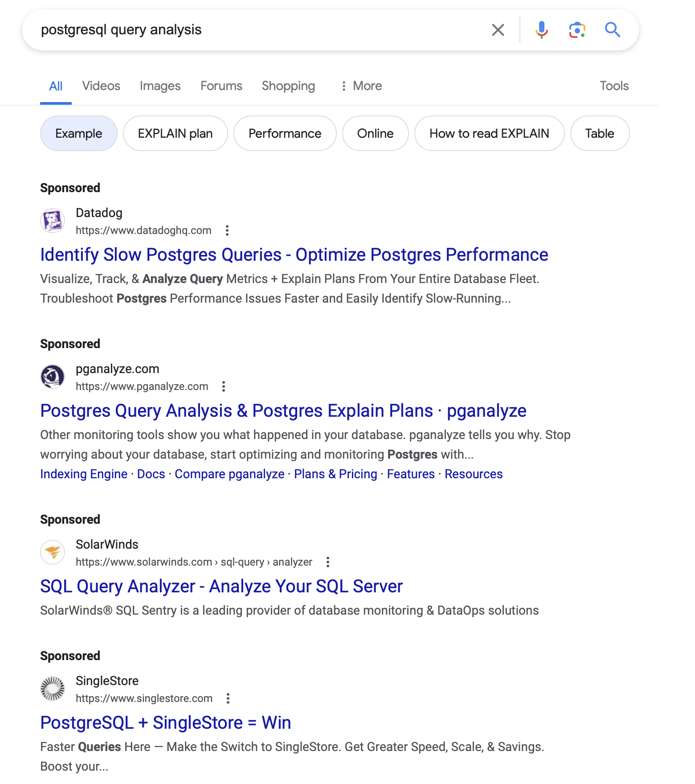695x784 pixels.
Task: Click the SingleStore favicon logo
Action: pyautogui.click(x=53, y=689)
